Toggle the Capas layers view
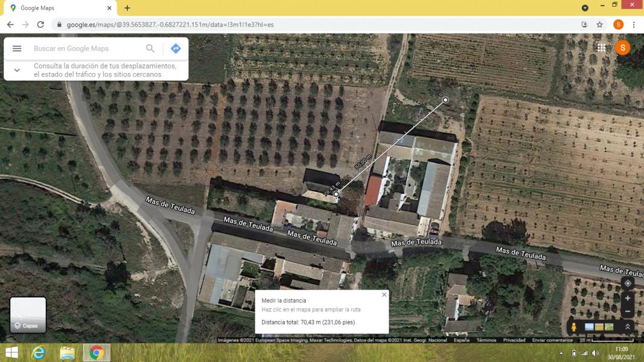The height and width of the screenshot is (362, 644). 28,315
